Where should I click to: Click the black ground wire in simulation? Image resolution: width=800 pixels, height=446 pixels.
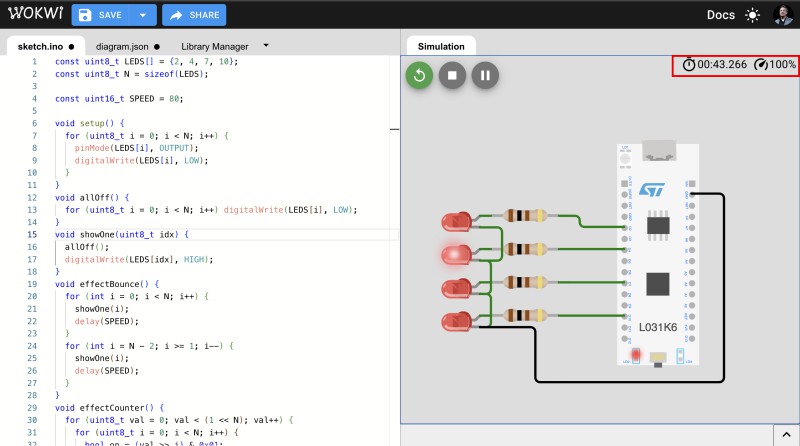[x=628, y=381]
